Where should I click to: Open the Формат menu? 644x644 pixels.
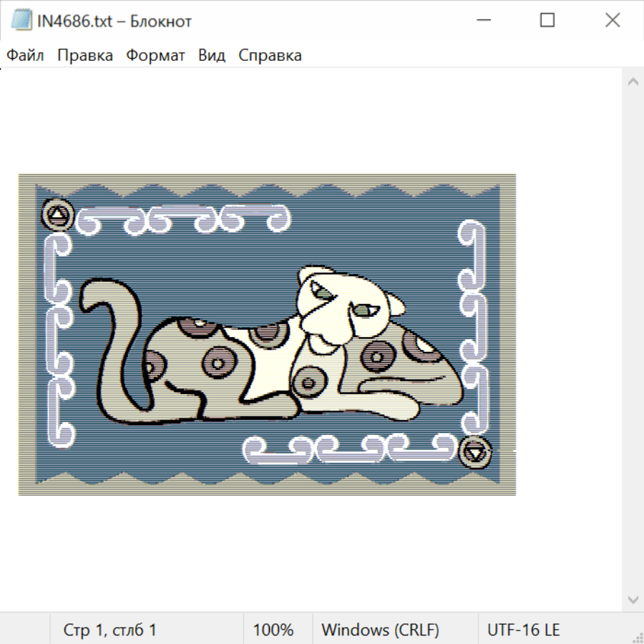pyautogui.click(x=155, y=55)
